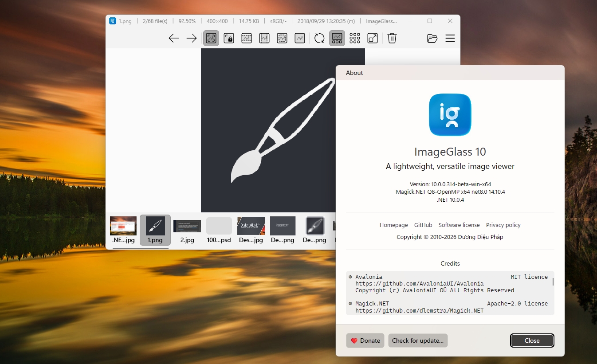Expand the hamburger main menu
The height and width of the screenshot is (364, 597).
click(450, 39)
